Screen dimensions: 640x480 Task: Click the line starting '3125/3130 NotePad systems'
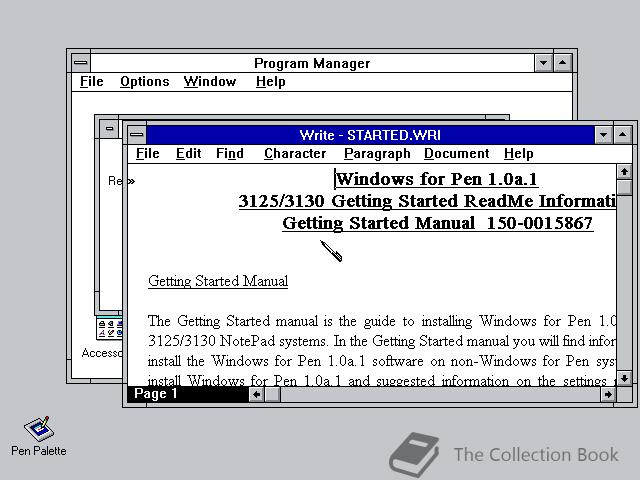click(x=381, y=341)
